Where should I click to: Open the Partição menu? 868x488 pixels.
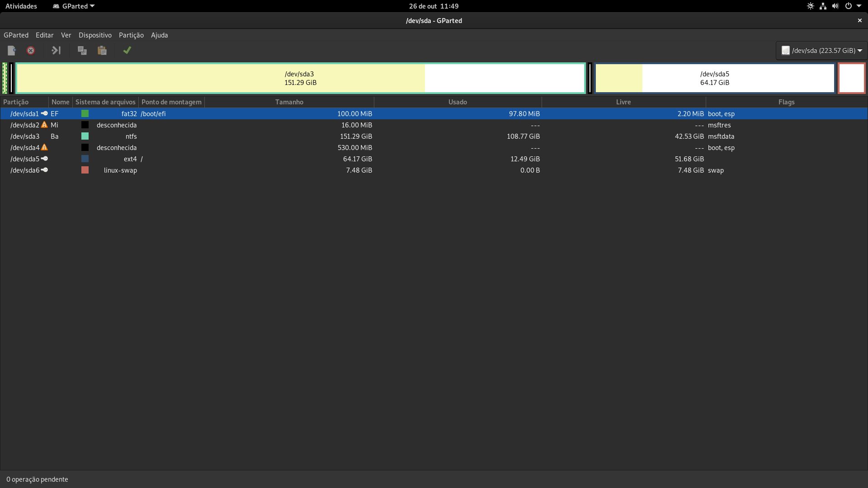[131, 35]
